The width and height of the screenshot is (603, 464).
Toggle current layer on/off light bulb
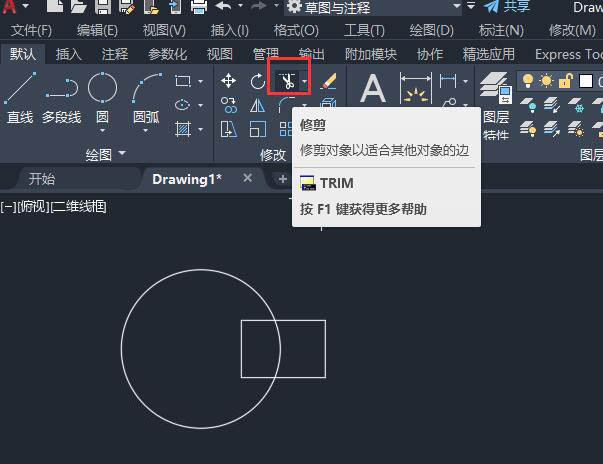coord(528,81)
